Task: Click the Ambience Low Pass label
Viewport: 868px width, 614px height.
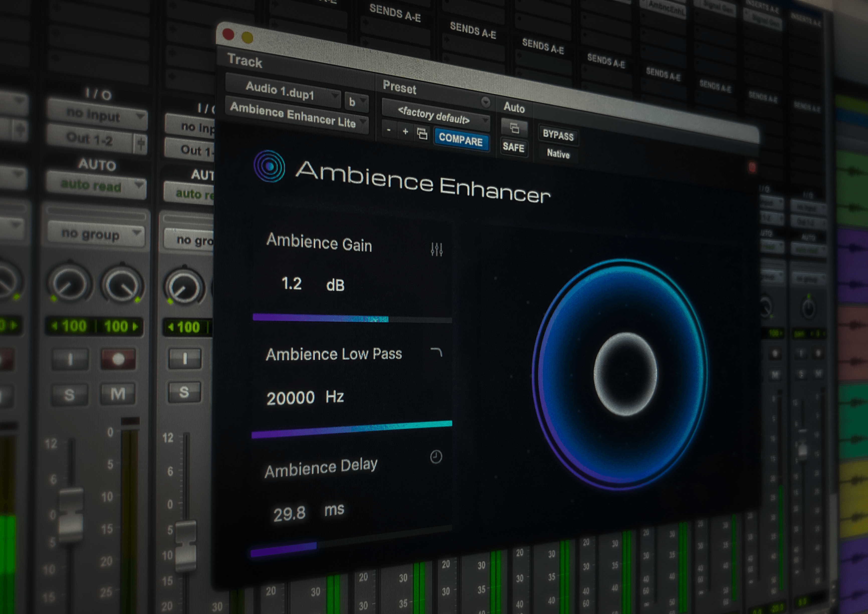Action: click(334, 354)
